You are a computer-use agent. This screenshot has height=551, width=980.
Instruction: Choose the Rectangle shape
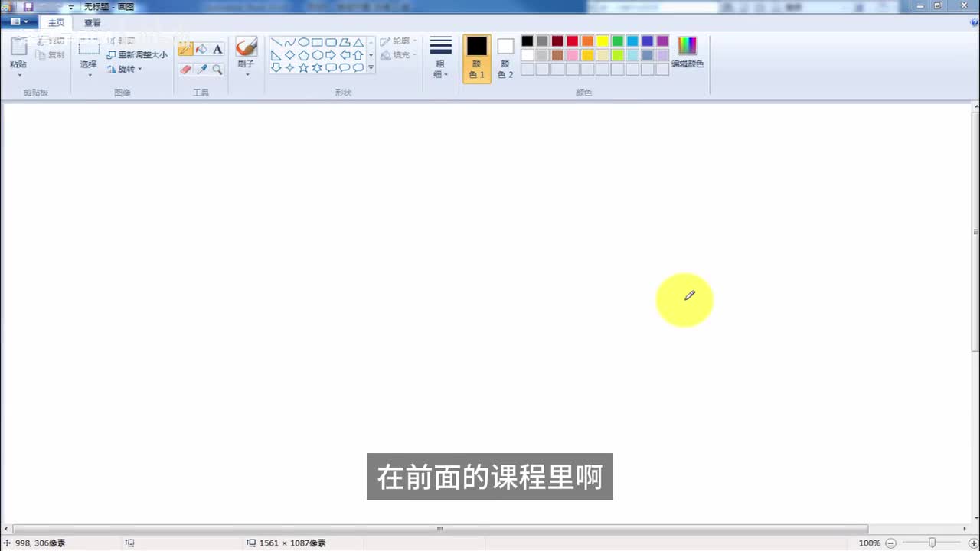(317, 42)
